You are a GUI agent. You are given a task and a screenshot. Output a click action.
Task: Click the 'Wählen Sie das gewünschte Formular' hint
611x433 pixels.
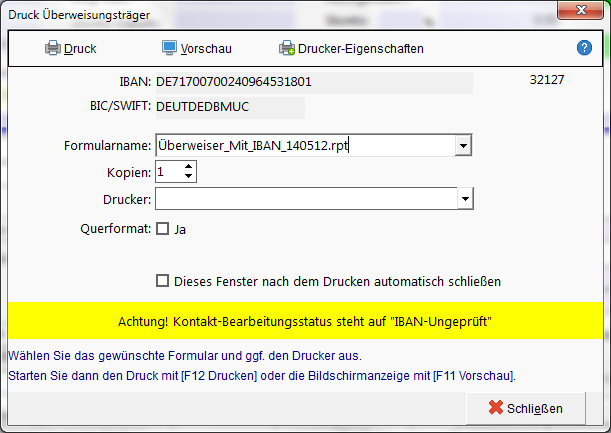185,356
